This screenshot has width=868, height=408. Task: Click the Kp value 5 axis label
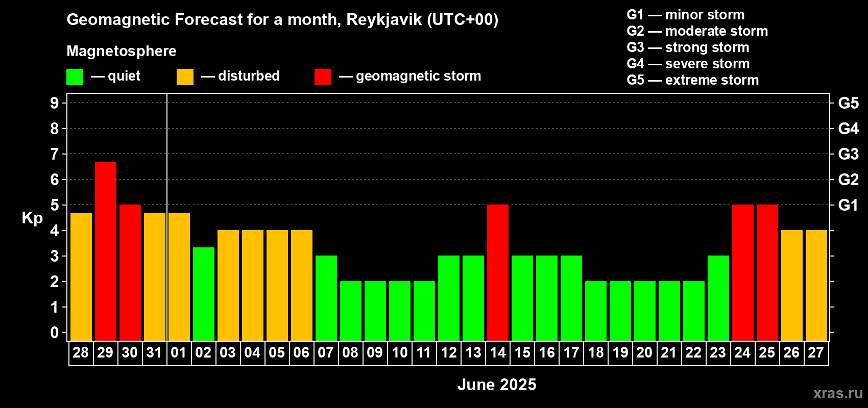(55, 205)
